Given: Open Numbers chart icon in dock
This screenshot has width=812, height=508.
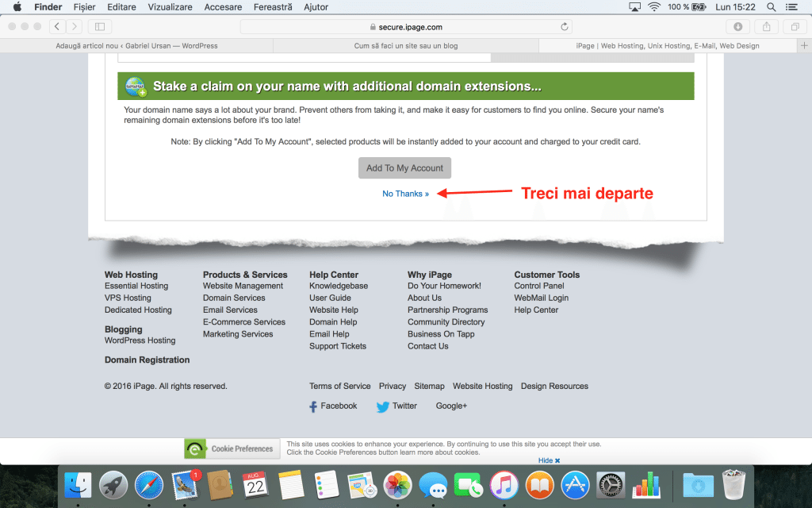Looking at the screenshot, I should click(646, 486).
